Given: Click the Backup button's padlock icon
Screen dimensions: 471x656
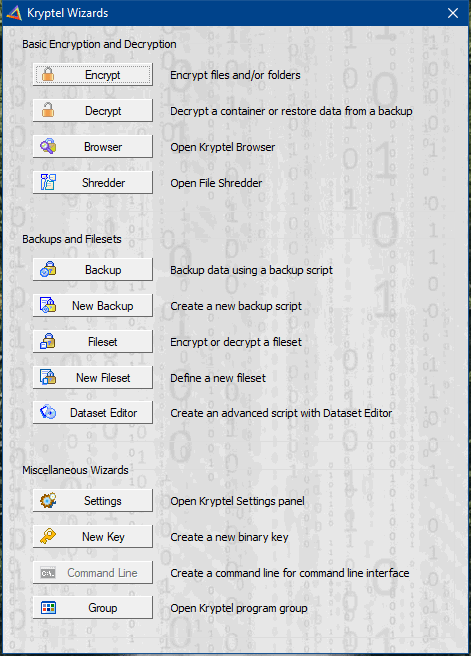Looking at the screenshot, I should point(48,270).
